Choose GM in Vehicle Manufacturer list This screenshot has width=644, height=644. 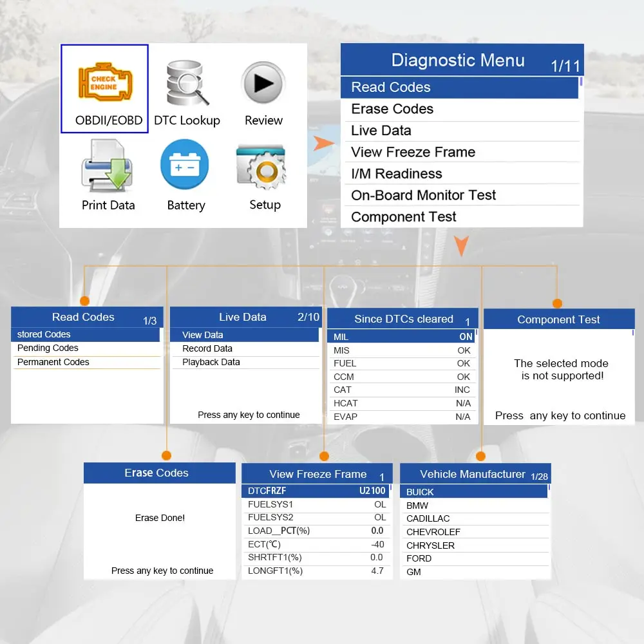tap(476, 572)
